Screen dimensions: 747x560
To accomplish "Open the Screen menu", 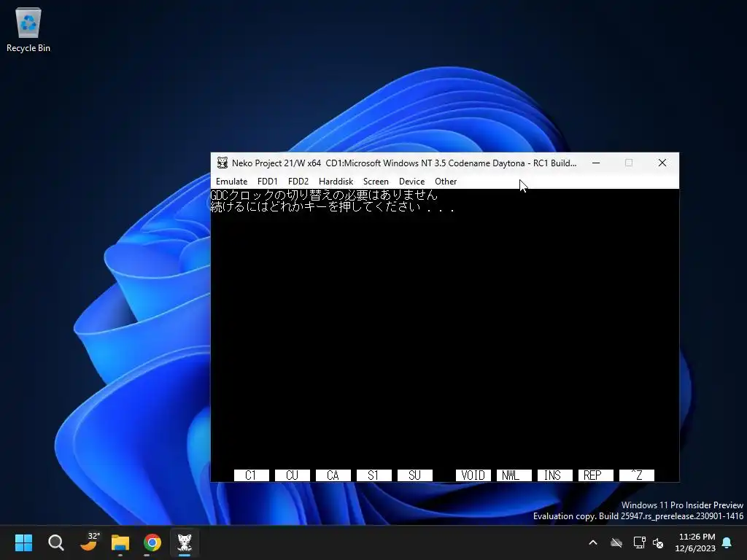I will click(376, 182).
